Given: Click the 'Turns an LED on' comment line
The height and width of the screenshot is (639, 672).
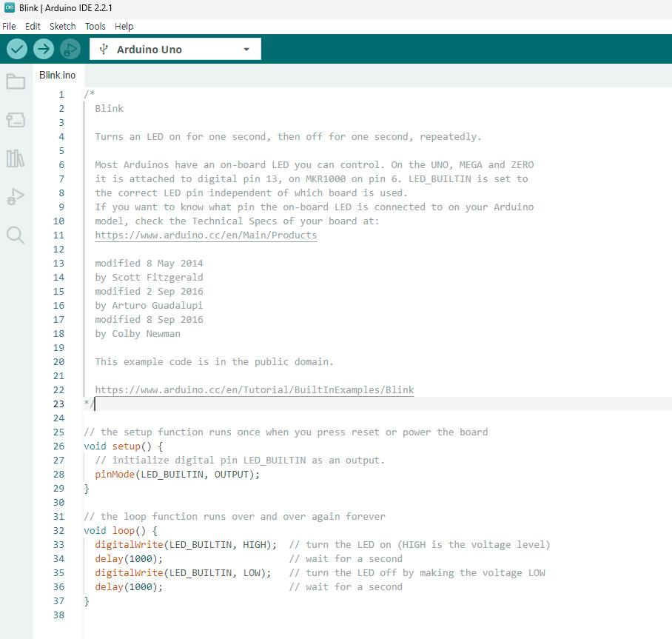Looking at the screenshot, I should 289,137.
